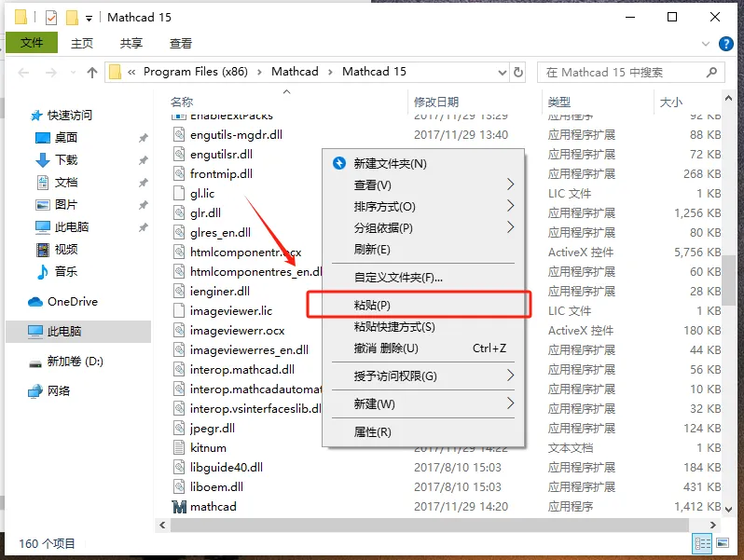Open 授予访问权限(G) submenu
Image resolution: width=744 pixels, height=560 pixels.
tap(423, 376)
